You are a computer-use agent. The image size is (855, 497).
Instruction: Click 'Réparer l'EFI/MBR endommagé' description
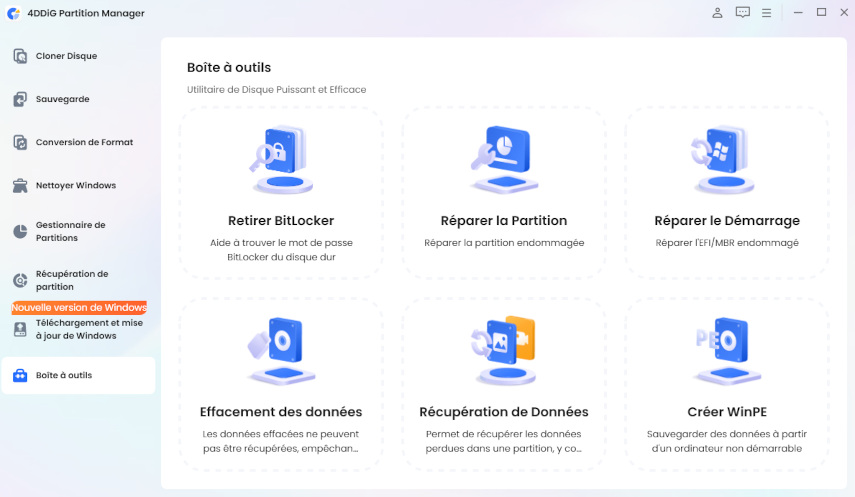tap(727, 243)
